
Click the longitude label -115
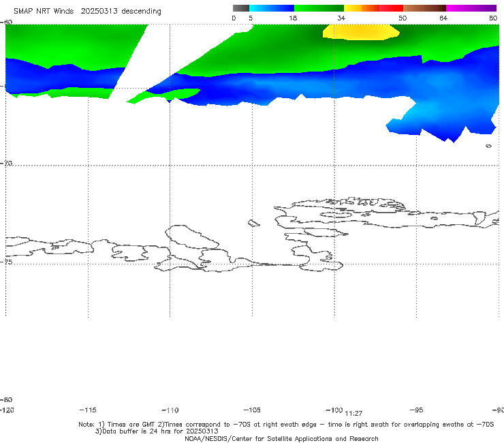click(88, 410)
